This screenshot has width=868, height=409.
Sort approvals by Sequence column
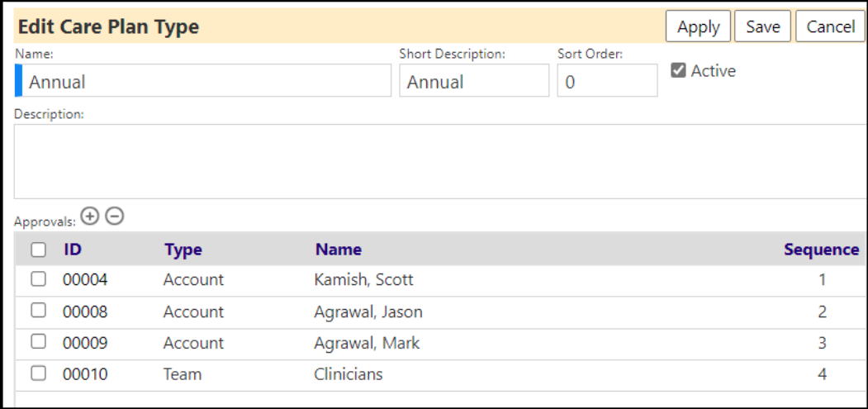pos(822,250)
